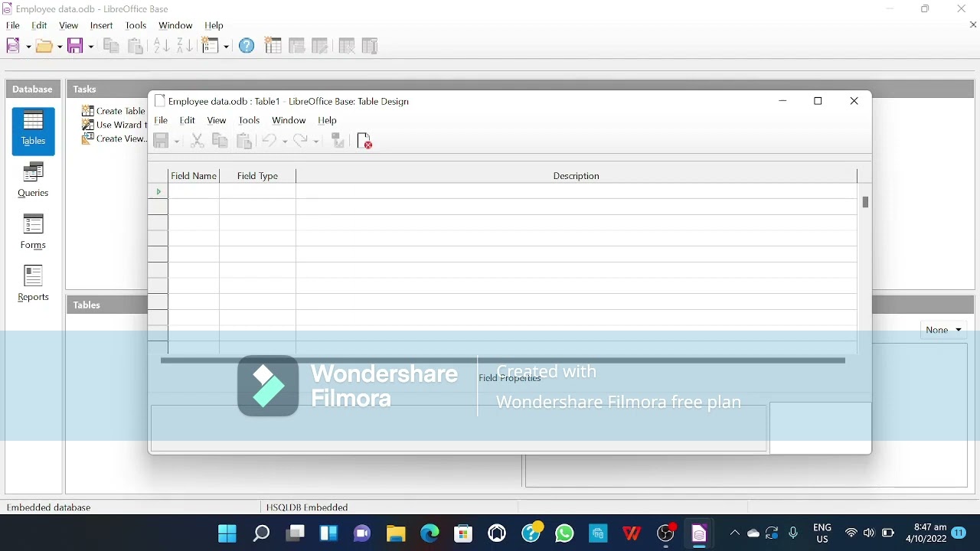Open File Explorer from the taskbar
This screenshot has width=980, height=551.
click(396, 533)
